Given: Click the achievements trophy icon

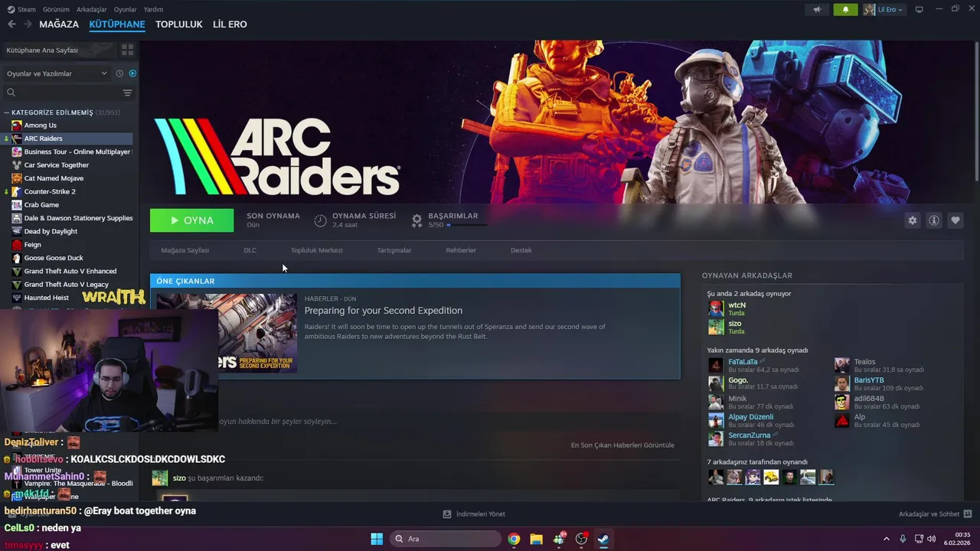Looking at the screenshot, I should 416,220.
